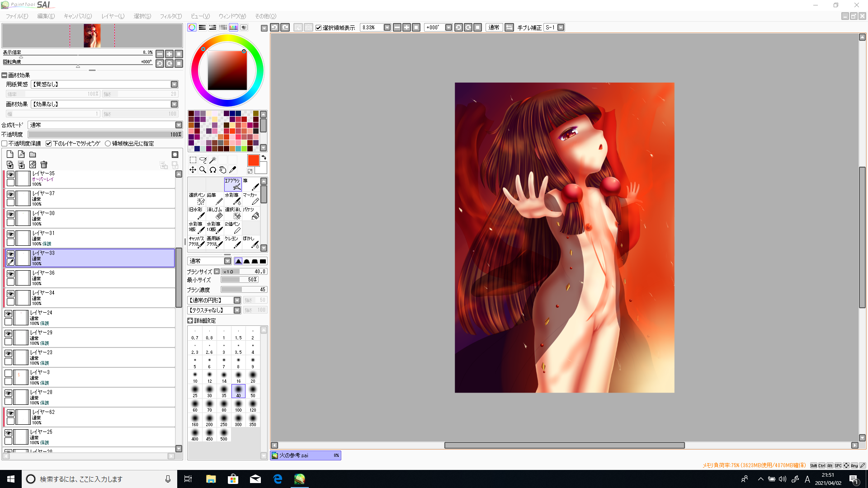The image size is (868, 488).
Task: Select 領域検出元に指定 radio button
Action: (108, 144)
